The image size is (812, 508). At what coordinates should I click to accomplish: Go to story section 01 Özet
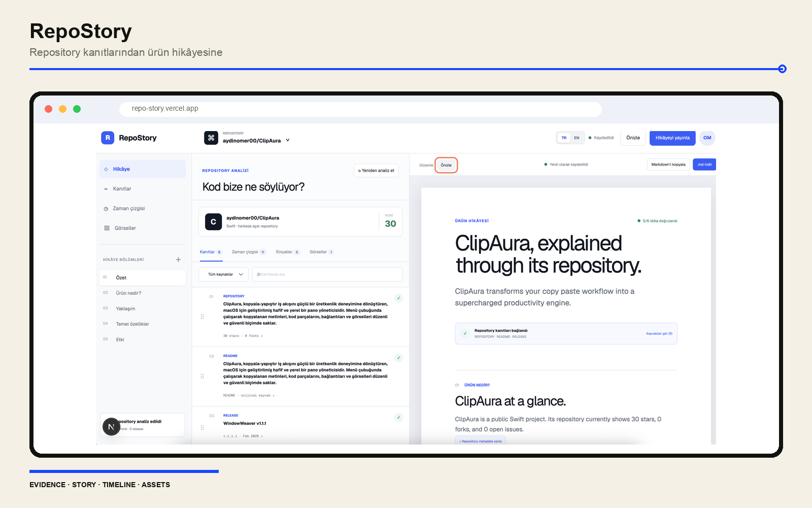click(143, 277)
